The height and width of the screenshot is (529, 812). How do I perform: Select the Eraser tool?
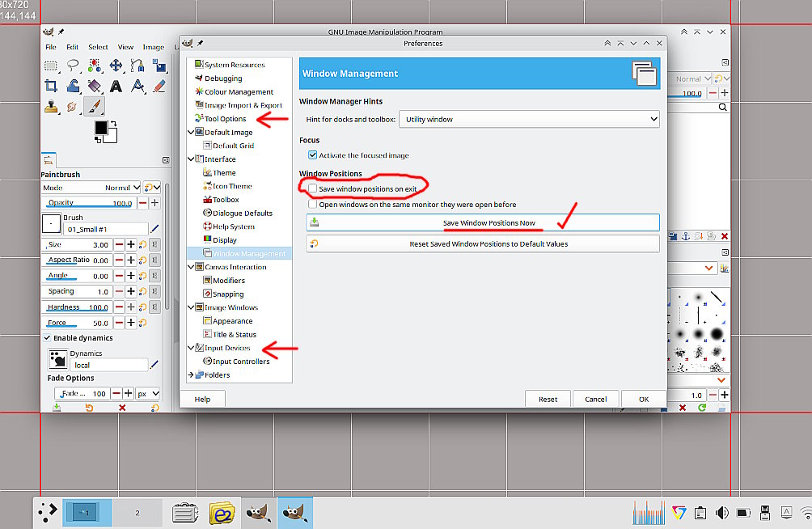click(x=159, y=86)
